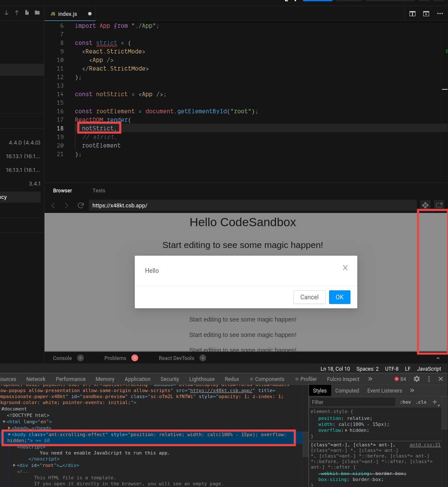Go forward in the preview browser

click(66, 205)
